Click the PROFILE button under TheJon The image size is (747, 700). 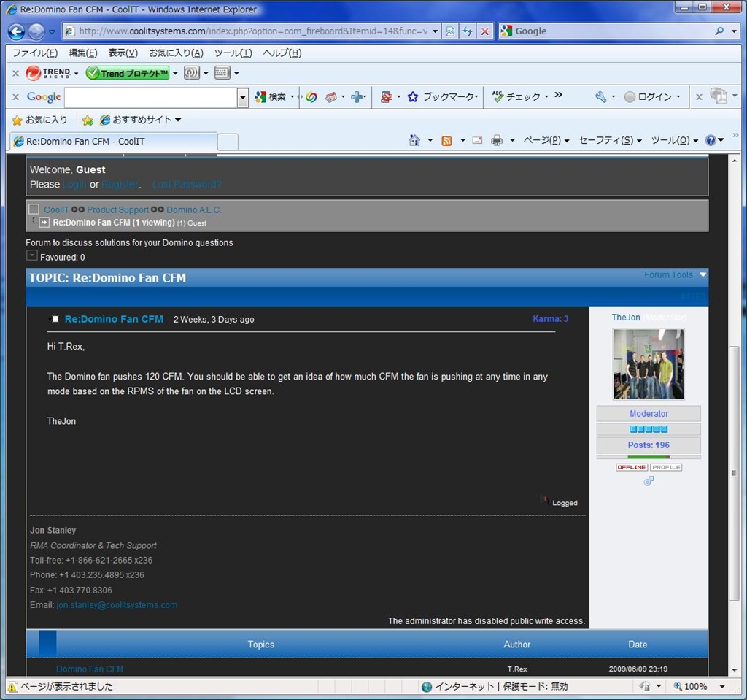click(665, 467)
